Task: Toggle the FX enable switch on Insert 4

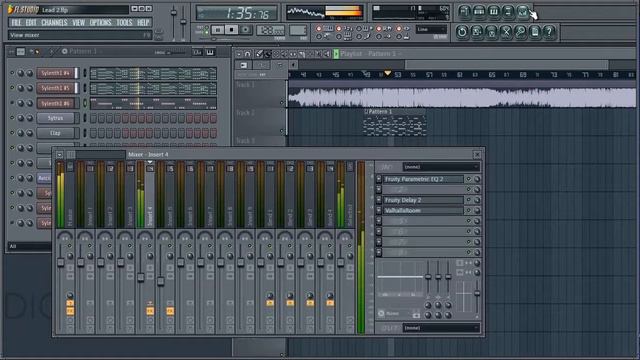Action: 150,311
